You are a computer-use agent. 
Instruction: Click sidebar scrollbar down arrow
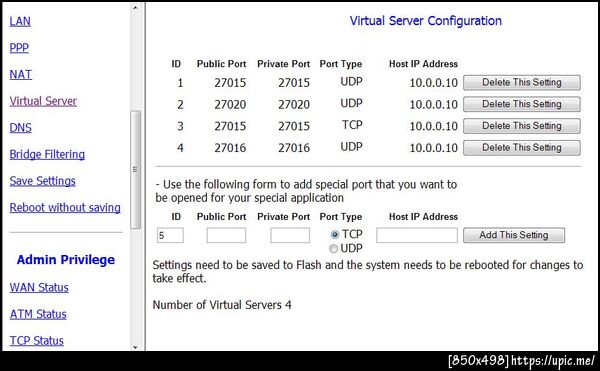coord(135,347)
